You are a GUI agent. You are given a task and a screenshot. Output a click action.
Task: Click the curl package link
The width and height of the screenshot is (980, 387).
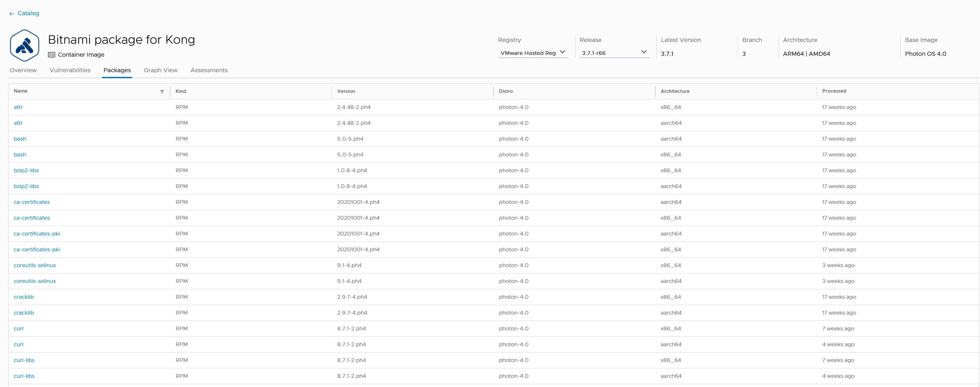click(x=18, y=328)
